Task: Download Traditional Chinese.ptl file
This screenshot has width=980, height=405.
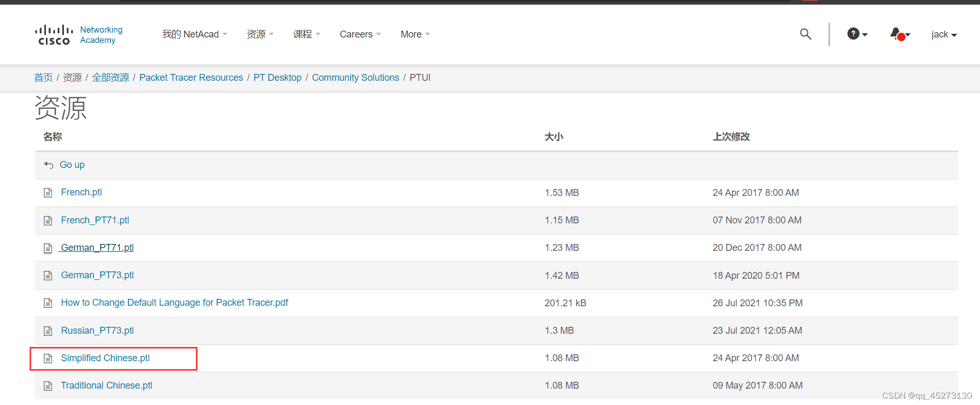Action: pyautogui.click(x=106, y=385)
